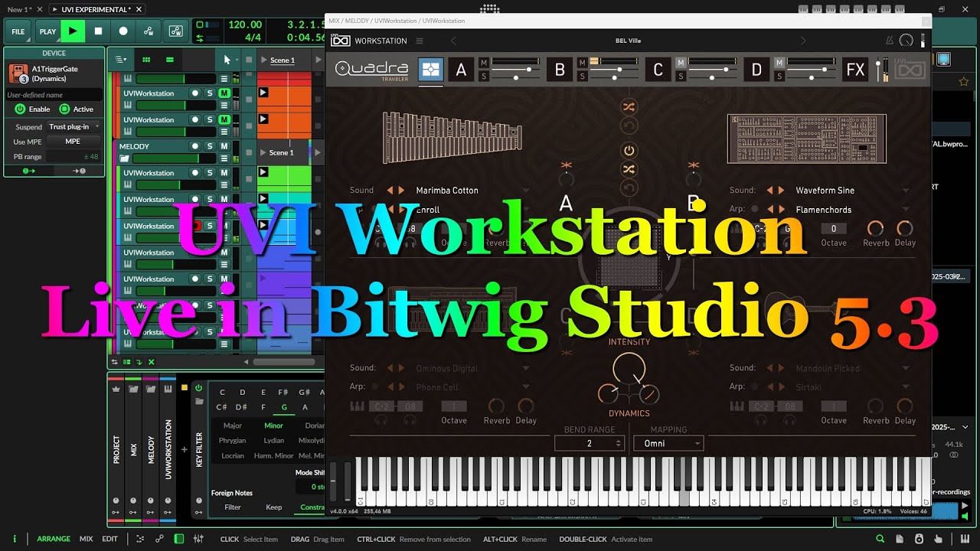Mute layer C with its M button
This screenshot has height=551, width=980.
click(x=681, y=63)
